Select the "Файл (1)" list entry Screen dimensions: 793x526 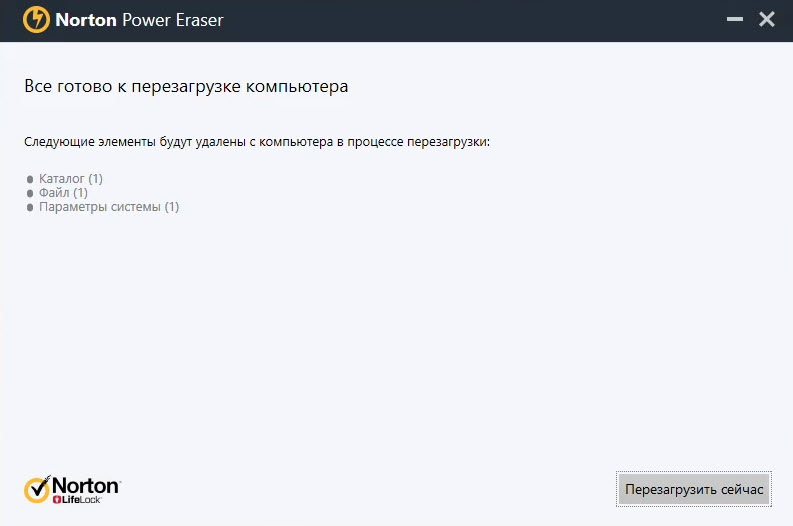[x=63, y=193]
